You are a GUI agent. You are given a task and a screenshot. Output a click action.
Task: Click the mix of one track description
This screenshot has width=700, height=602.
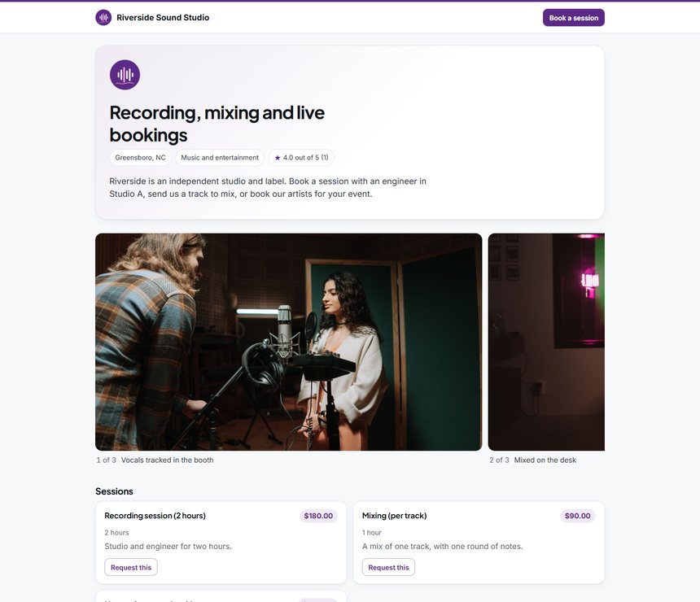[443, 546]
